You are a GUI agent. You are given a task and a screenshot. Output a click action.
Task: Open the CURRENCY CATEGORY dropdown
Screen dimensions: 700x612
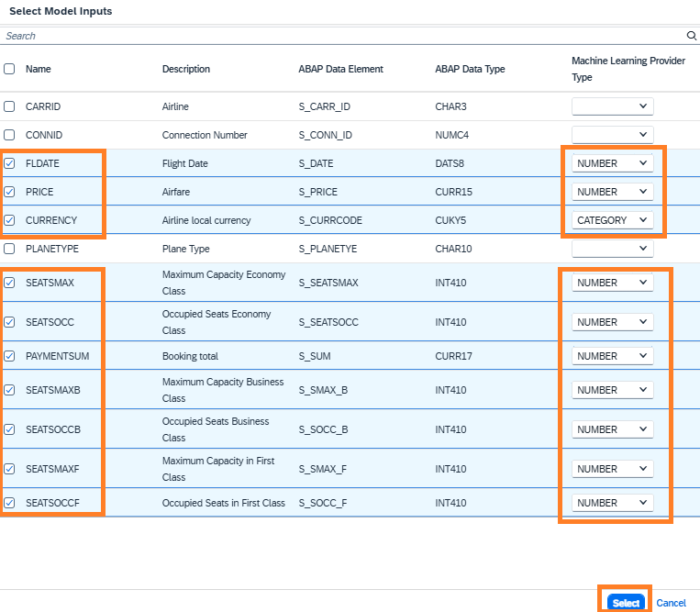tap(612, 220)
